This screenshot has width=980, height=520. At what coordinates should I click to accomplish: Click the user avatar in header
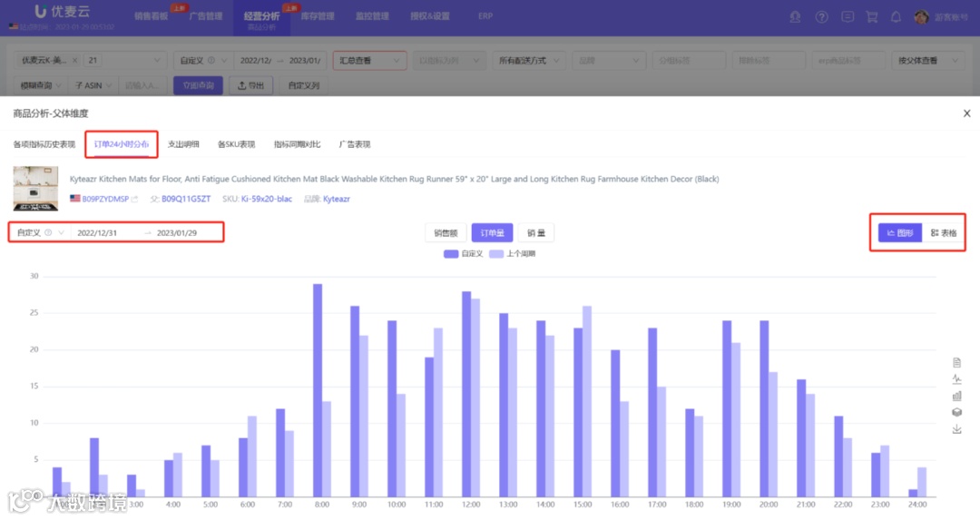pos(921,17)
